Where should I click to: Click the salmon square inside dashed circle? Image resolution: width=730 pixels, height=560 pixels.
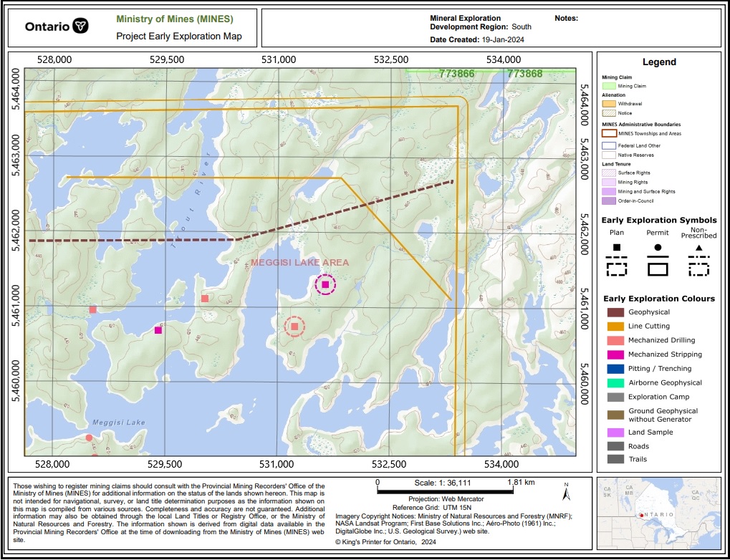(x=294, y=327)
